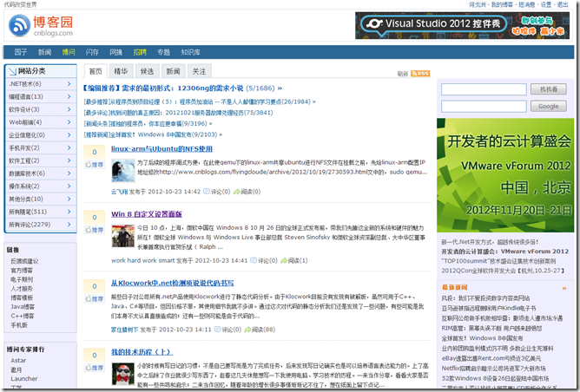Expand the Web前端(4) category arrow
Viewport: 580px width, 392px height.
[69, 122]
